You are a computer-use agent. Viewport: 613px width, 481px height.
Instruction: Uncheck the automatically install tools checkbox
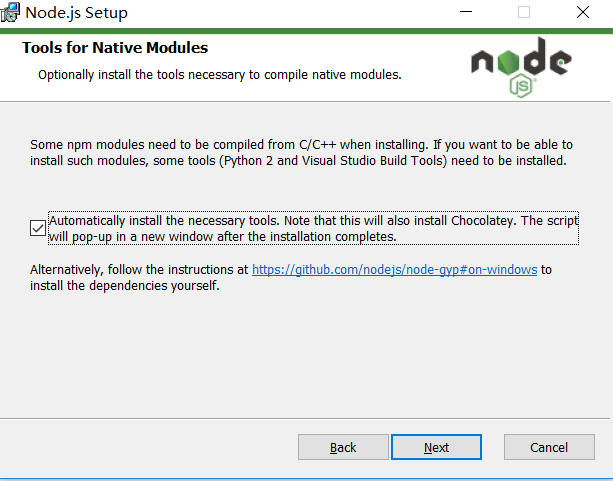point(38,228)
